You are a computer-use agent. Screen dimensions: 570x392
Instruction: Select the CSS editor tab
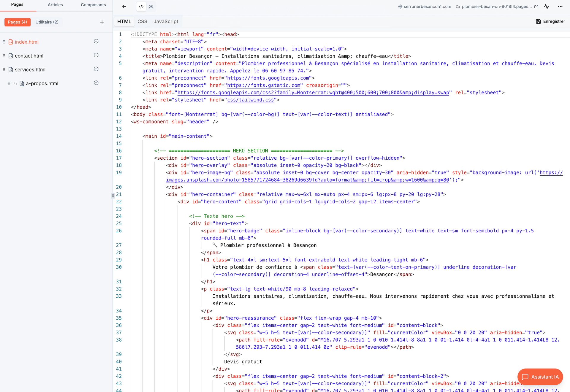tap(142, 21)
